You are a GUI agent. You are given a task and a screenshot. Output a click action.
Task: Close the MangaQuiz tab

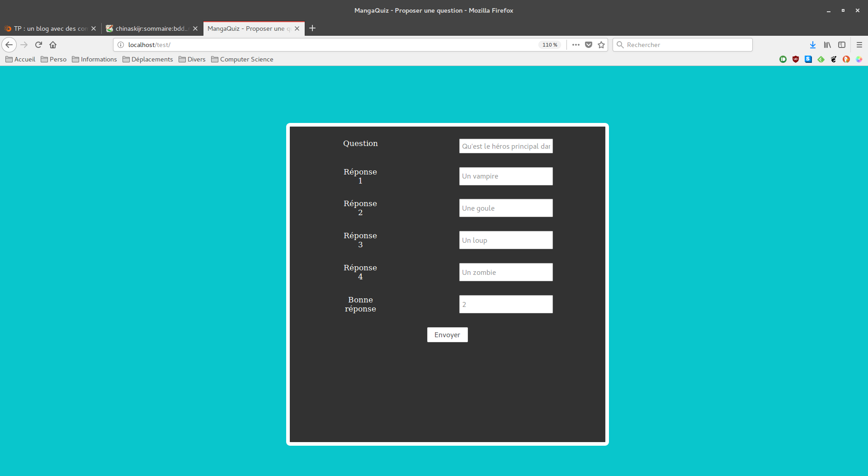pos(297,28)
